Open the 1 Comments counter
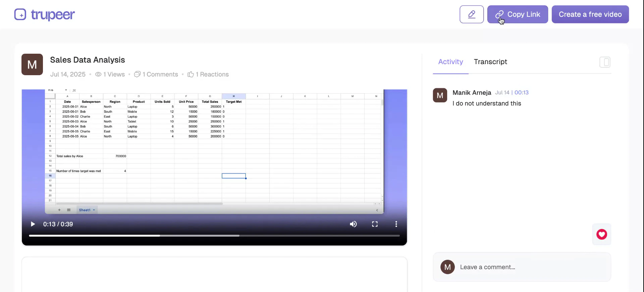Viewport: 644px width, 292px height. click(156, 74)
